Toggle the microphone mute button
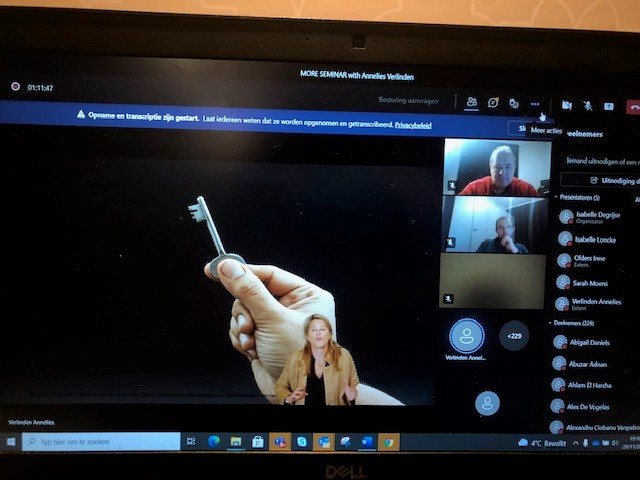 click(588, 106)
